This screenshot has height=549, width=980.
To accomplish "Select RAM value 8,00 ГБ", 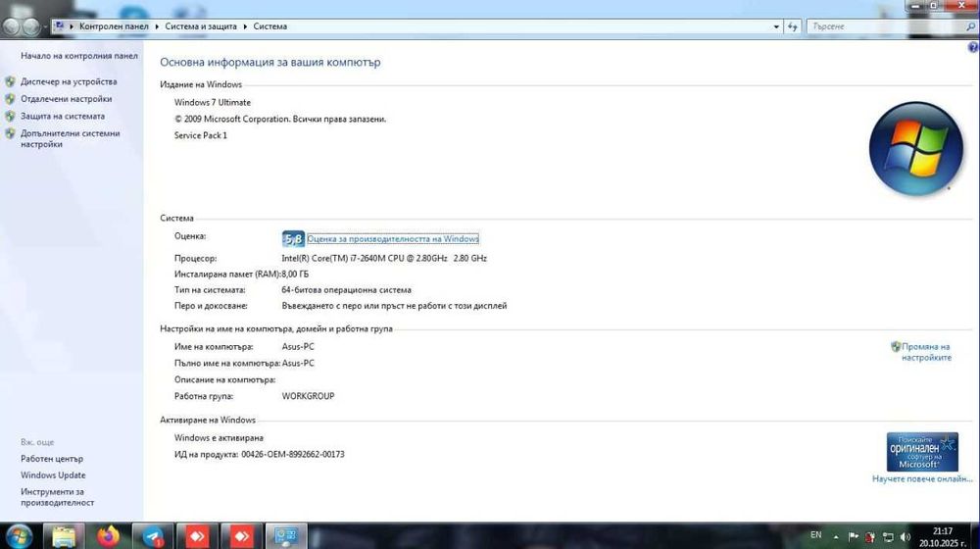I will click(x=295, y=274).
